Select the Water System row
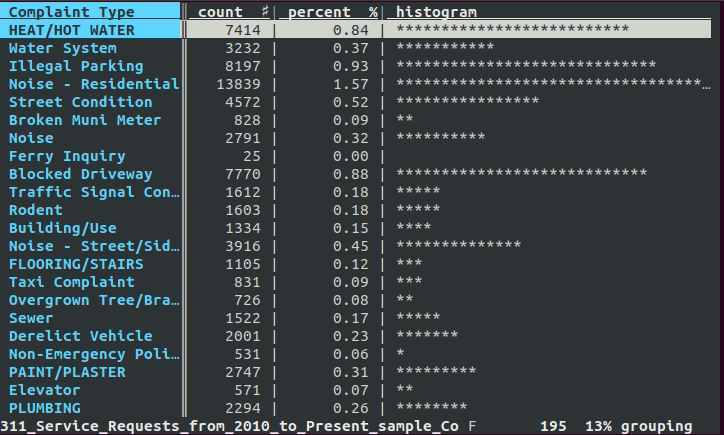 (356, 48)
